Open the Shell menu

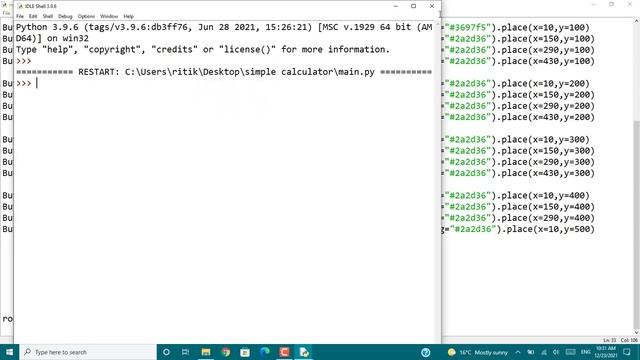tap(48, 16)
